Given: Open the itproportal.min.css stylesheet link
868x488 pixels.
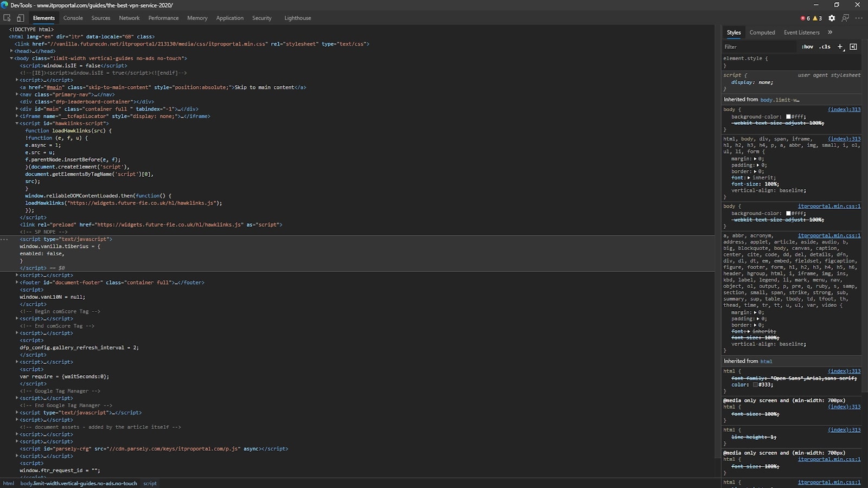Looking at the screenshot, I should [829, 206].
